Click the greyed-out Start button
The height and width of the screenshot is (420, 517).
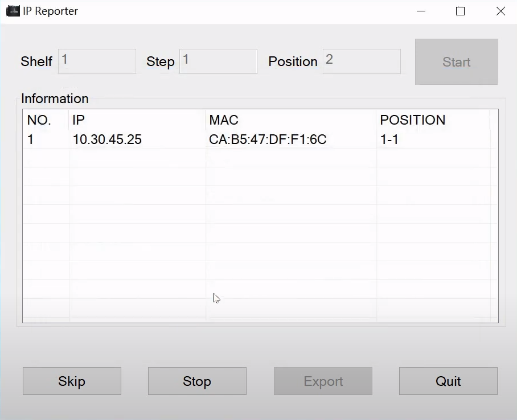coord(456,61)
